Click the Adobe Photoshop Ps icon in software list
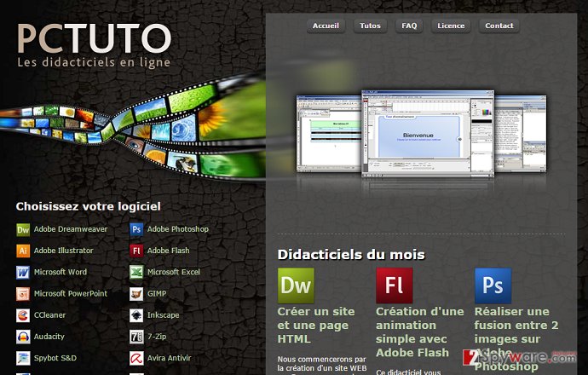 136,229
